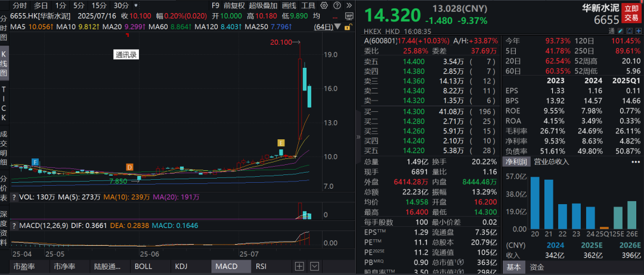
Task: Switch to the 基本 bottom tab
Action: click(513, 267)
